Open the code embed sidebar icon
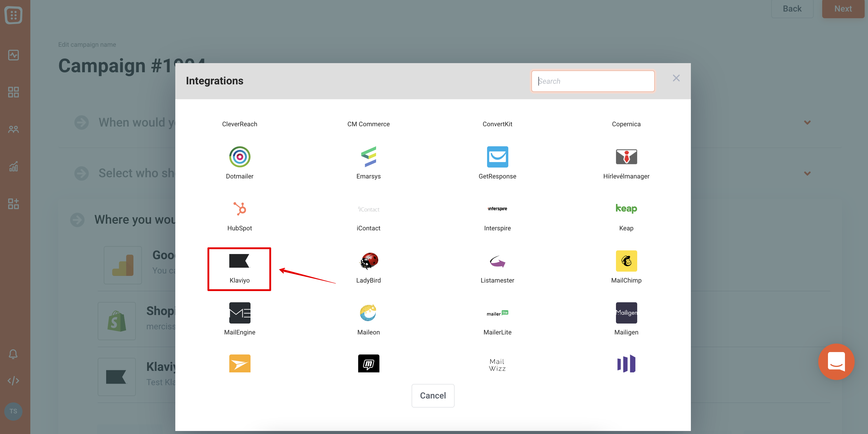 coord(13,381)
